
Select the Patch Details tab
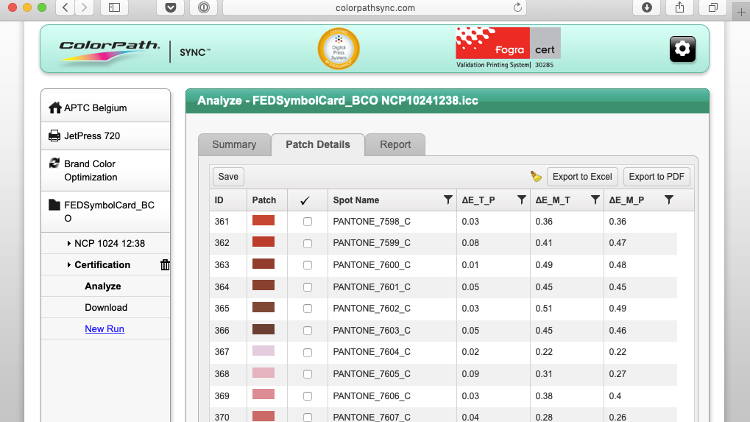point(318,144)
